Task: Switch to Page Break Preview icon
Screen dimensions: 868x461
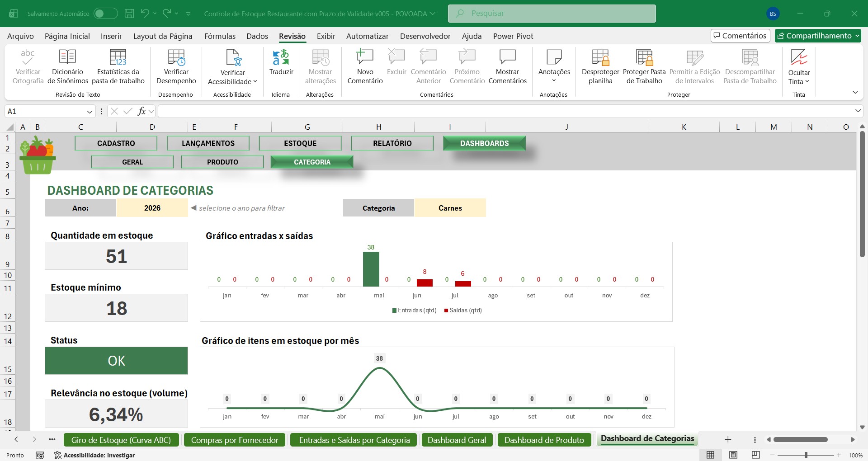Action: [756, 455]
